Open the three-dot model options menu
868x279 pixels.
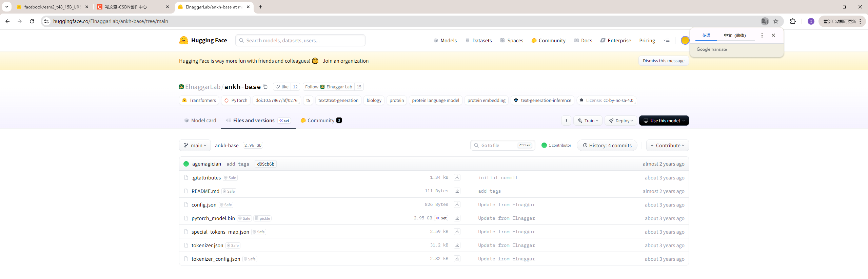coord(566,121)
